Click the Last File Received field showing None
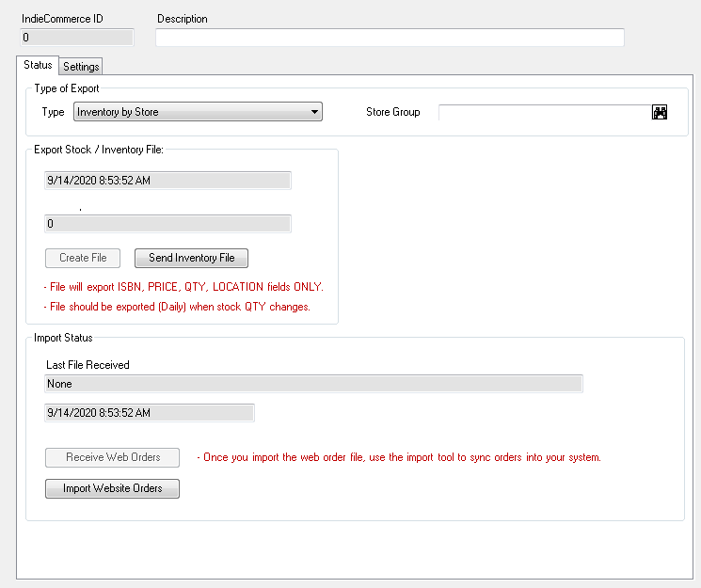 (313, 384)
